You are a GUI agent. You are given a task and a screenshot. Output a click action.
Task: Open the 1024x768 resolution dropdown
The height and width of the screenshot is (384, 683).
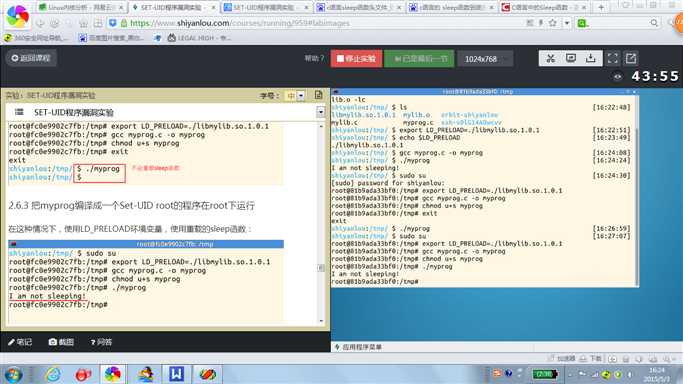tap(484, 59)
